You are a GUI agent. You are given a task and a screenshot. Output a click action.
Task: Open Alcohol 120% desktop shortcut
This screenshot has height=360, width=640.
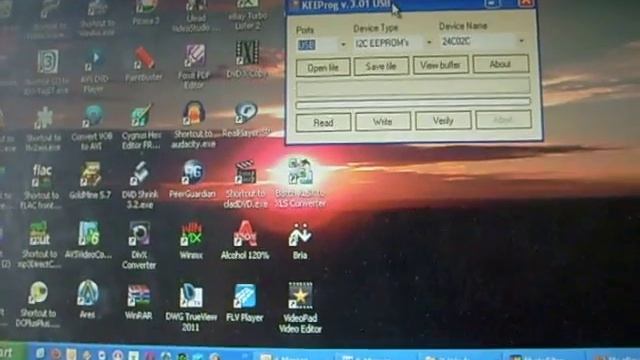tap(245, 240)
